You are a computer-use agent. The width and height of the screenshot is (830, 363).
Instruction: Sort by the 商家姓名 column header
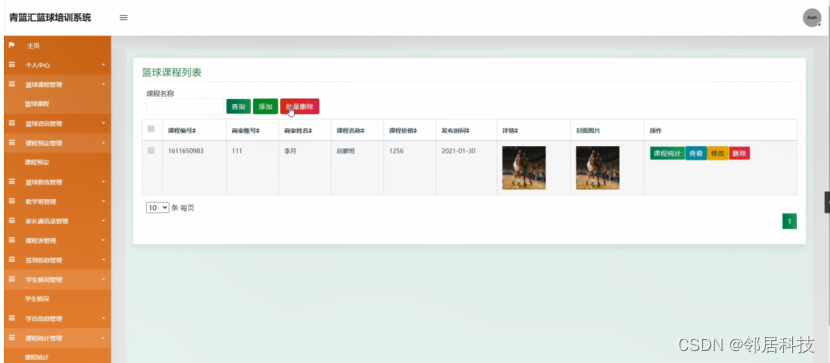(x=298, y=131)
